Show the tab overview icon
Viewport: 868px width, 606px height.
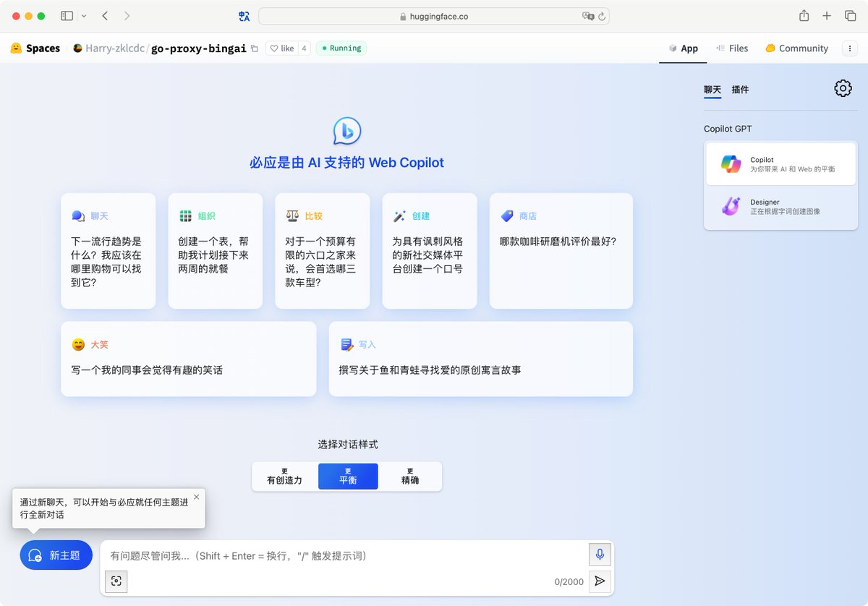[851, 16]
